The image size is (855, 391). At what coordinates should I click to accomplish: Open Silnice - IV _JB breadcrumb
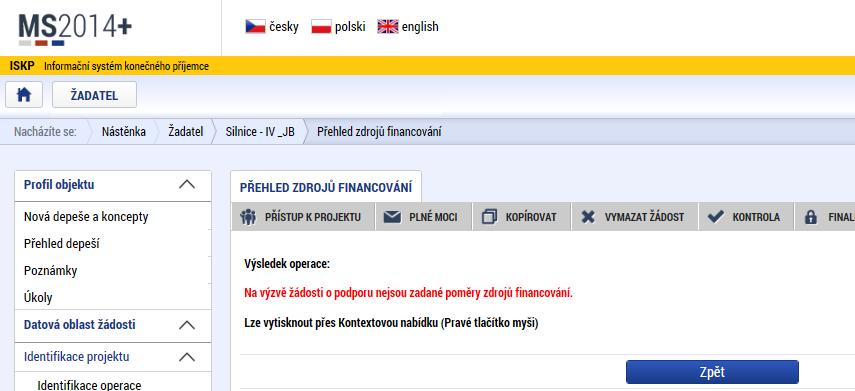click(x=260, y=131)
